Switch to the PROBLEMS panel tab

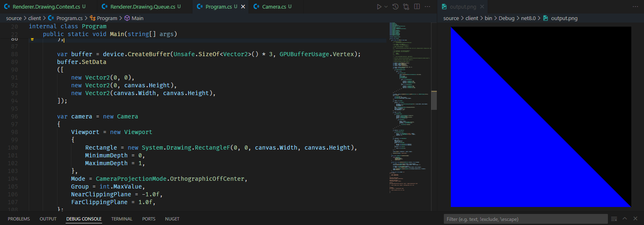click(x=19, y=219)
